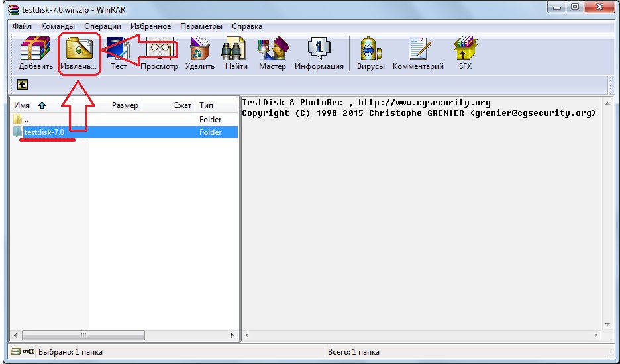
Task: Click the file list's left scroll arrow
Action: pyautogui.click(x=15, y=335)
